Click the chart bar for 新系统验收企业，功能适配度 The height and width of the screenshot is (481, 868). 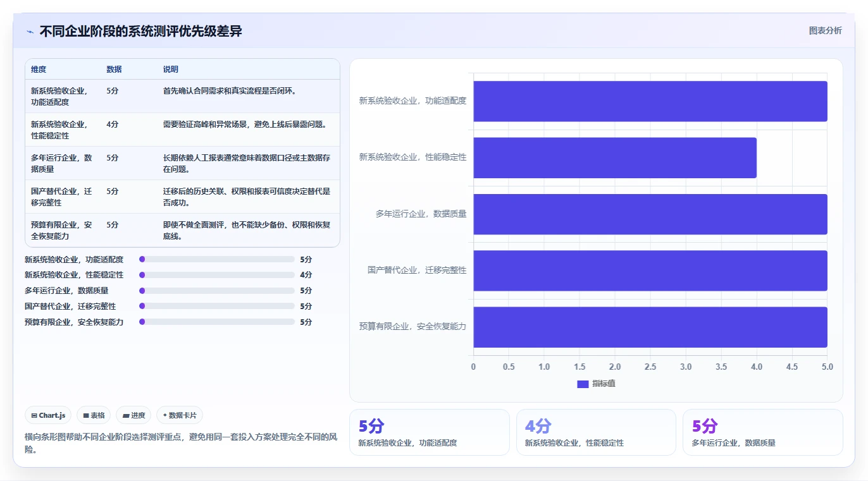(650, 101)
